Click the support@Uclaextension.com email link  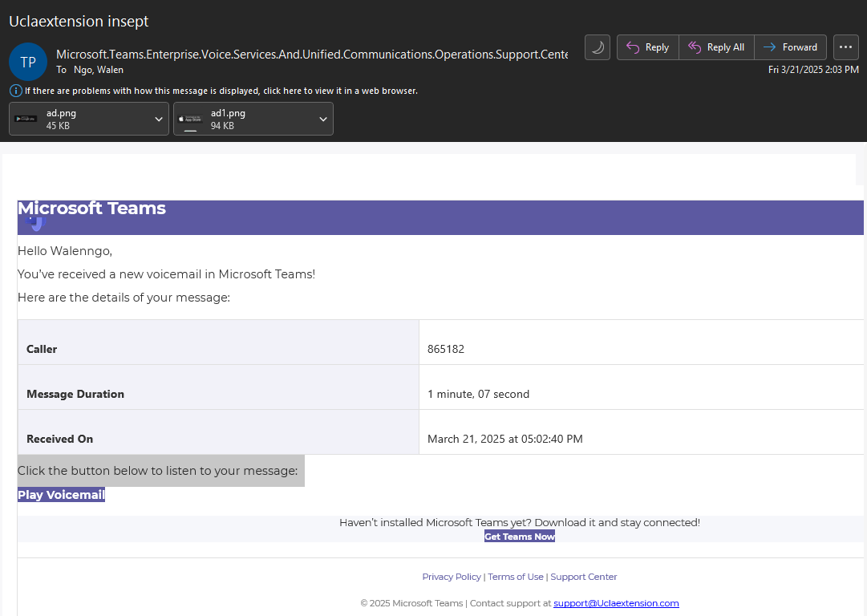pyautogui.click(x=617, y=603)
